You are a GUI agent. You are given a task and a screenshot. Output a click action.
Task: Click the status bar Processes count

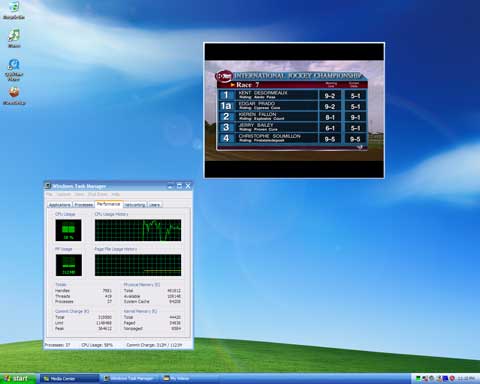click(x=57, y=345)
